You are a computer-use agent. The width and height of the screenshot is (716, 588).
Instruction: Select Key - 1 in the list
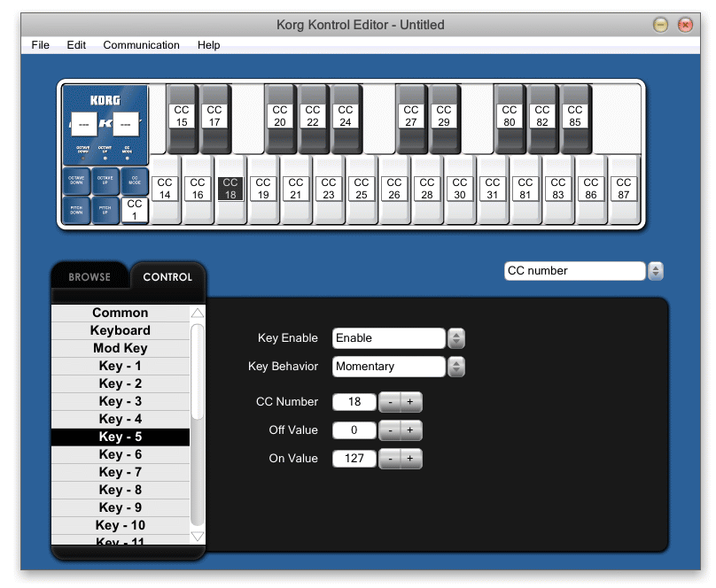click(121, 367)
